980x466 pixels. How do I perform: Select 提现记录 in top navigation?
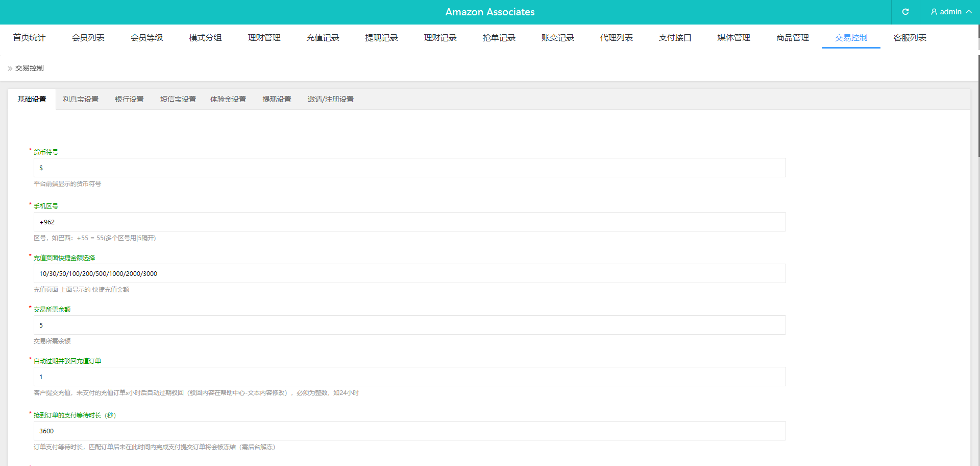(x=381, y=38)
